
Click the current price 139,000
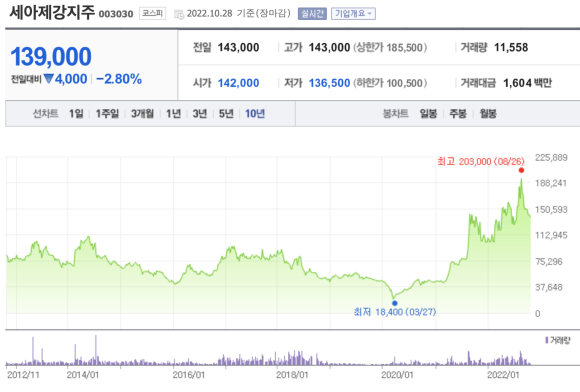(51, 57)
